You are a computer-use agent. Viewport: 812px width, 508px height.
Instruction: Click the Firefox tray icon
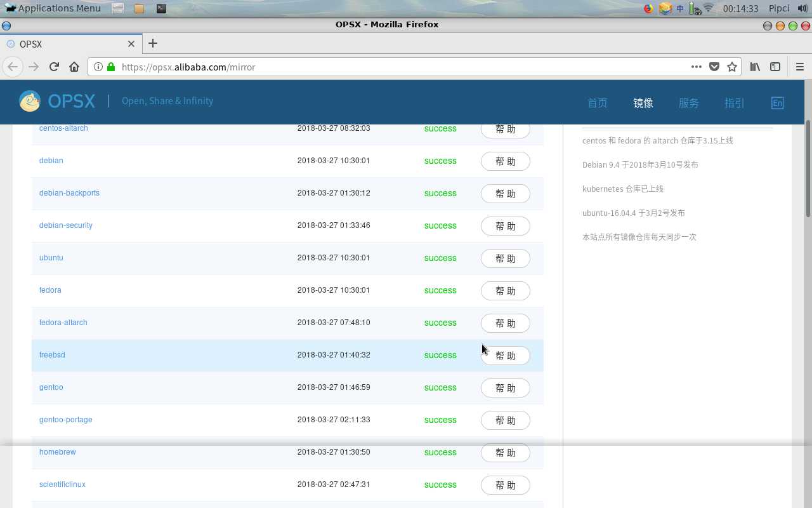648,8
